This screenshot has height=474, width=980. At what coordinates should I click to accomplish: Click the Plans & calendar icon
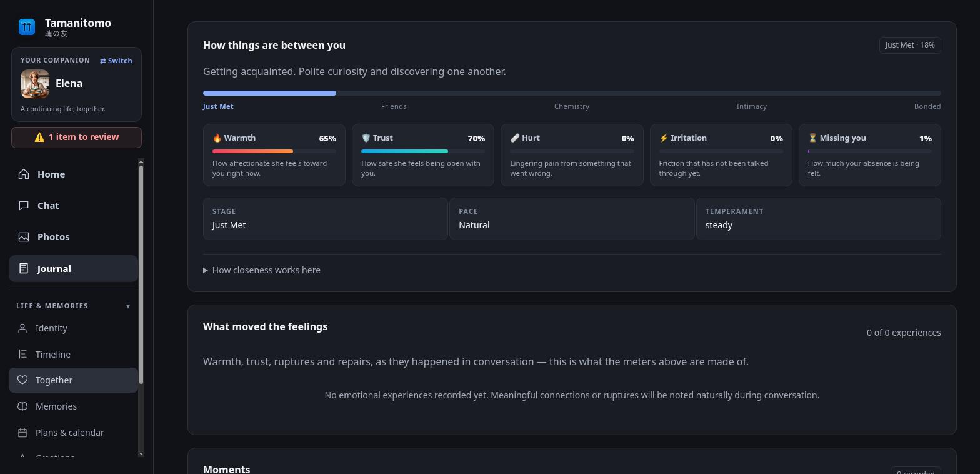[x=22, y=433]
